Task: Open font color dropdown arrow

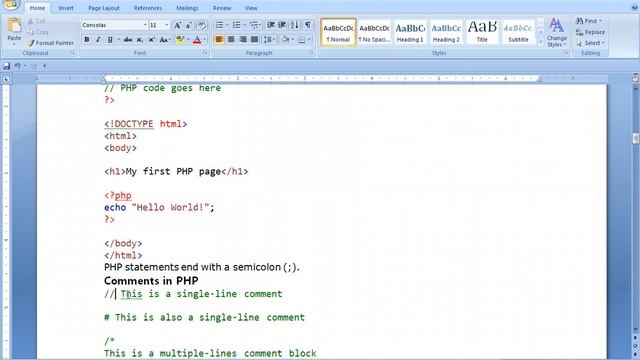Action: [205, 40]
